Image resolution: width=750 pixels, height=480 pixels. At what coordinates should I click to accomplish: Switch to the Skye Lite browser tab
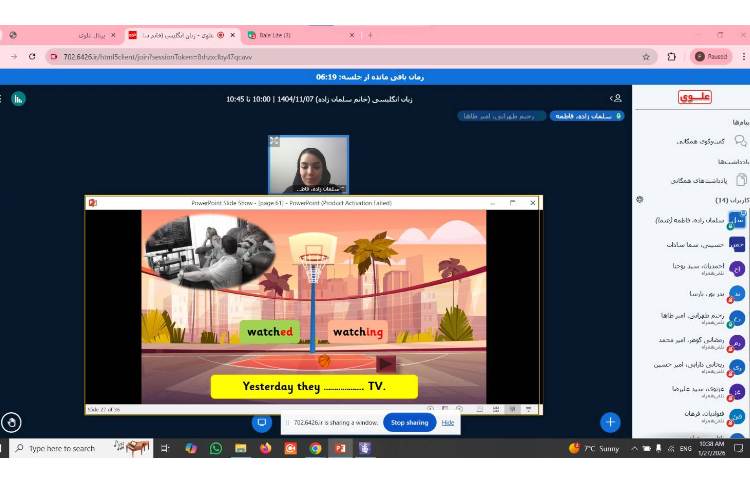click(x=290, y=35)
